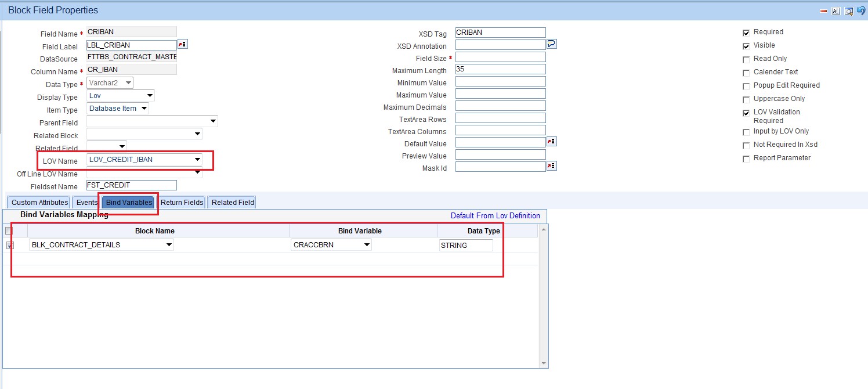Click Maximum Length field showing 35

[501, 69]
